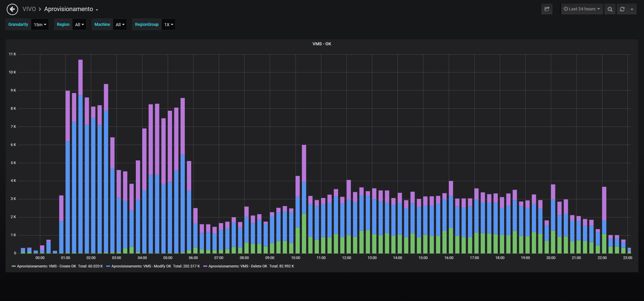Viewport: 644px width, 301px height.
Task: Open the Aprovisionamento dashboard picker
Action: tap(71, 9)
